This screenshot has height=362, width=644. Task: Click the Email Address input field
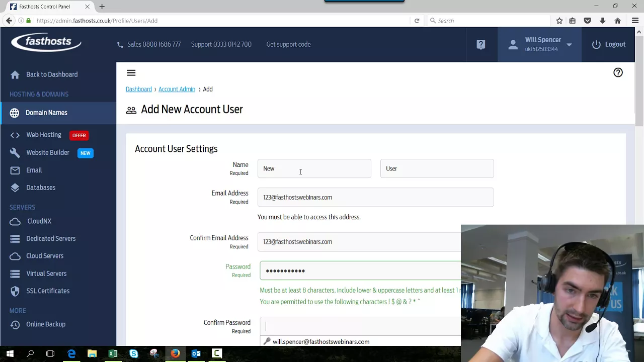click(376, 197)
